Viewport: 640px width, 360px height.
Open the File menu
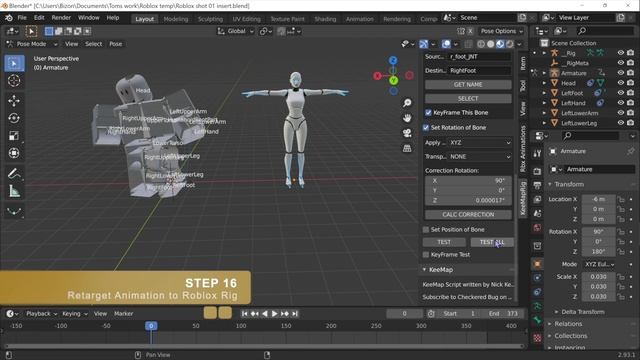pyautogui.click(x=22, y=18)
